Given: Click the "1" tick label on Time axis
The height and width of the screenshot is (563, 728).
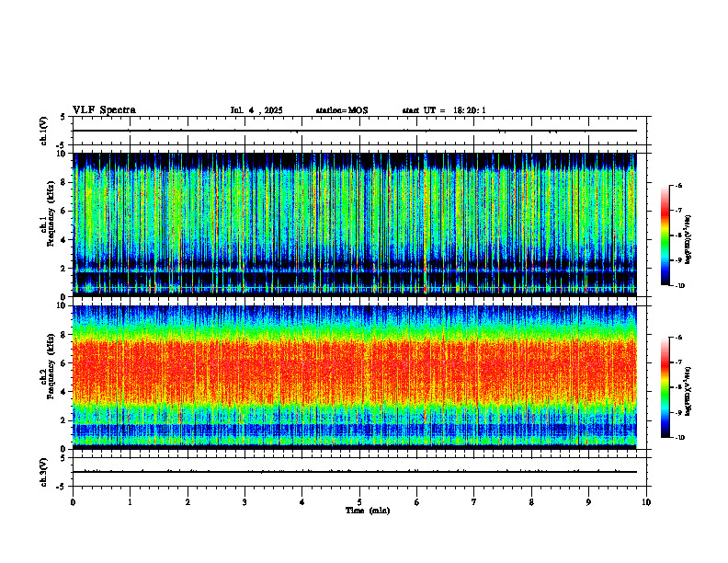Looking at the screenshot, I should [x=130, y=502].
